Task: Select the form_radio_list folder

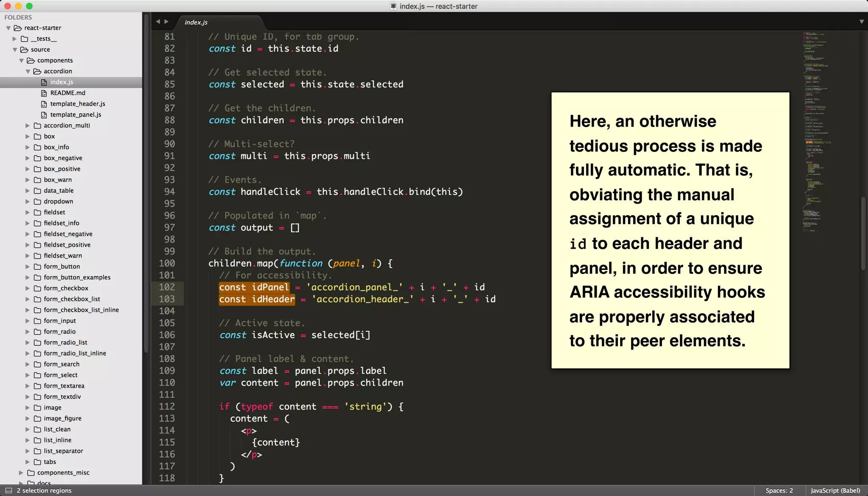Action: tap(66, 342)
